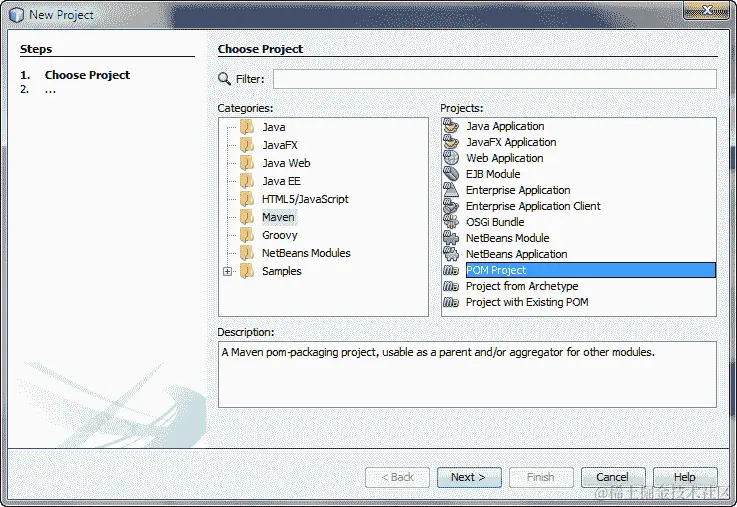
Task: Click the NetBeans Application icon
Action: coord(451,254)
